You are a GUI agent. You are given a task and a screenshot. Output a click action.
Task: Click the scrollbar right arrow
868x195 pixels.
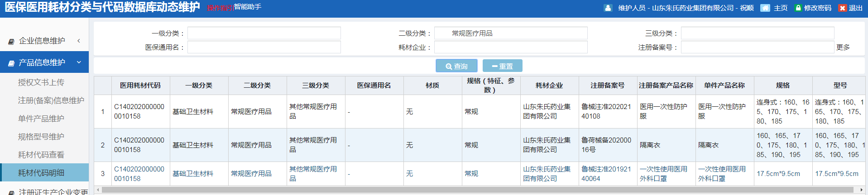click(x=861, y=190)
